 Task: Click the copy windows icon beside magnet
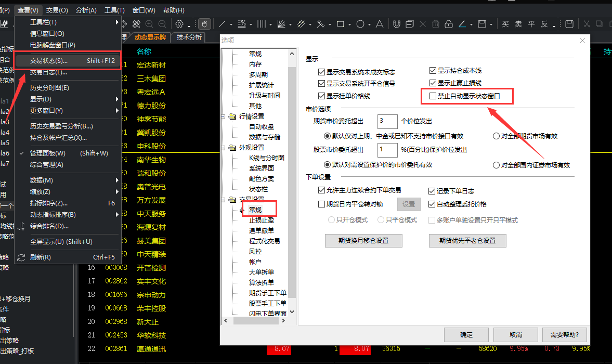point(409,24)
